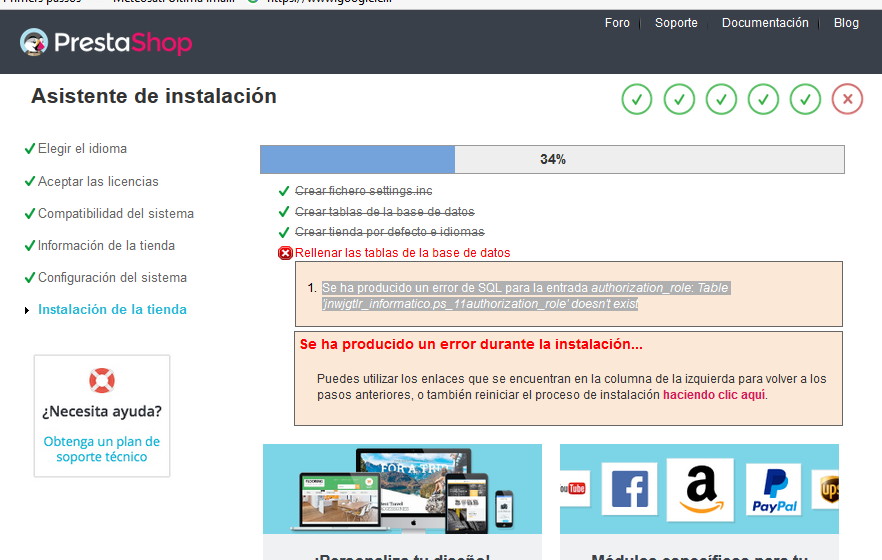This screenshot has height=560, width=882.
Task: Click red error icon beside Rellenar las tablas
Action: coord(285,253)
